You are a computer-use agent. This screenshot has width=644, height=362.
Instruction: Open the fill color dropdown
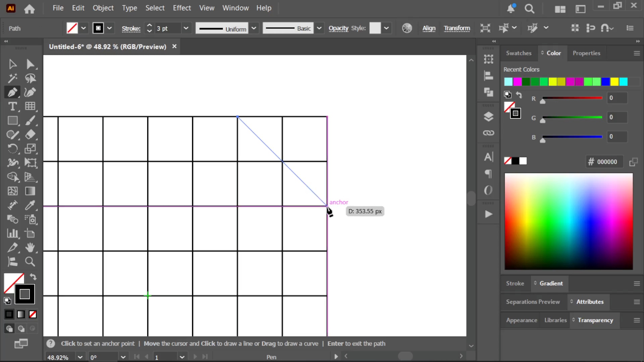pyautogui.click(x=84, y=28)
